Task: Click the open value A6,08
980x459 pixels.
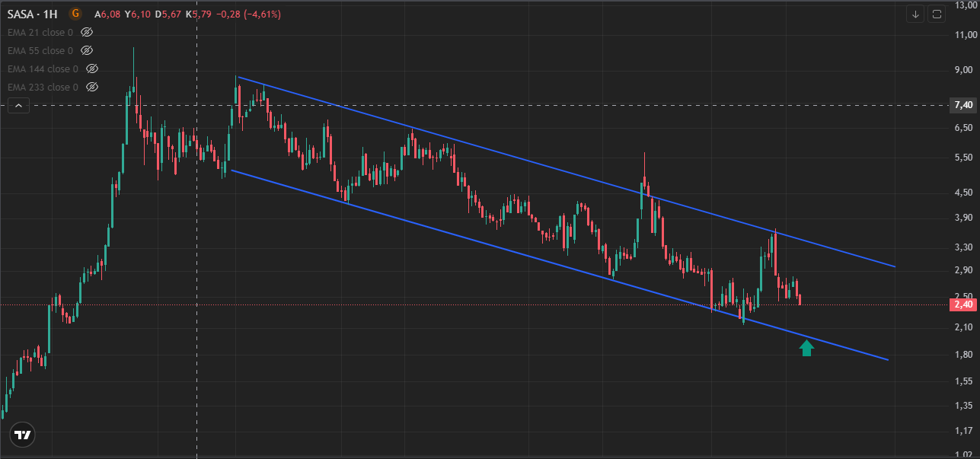Action: [x=108, y=14]
